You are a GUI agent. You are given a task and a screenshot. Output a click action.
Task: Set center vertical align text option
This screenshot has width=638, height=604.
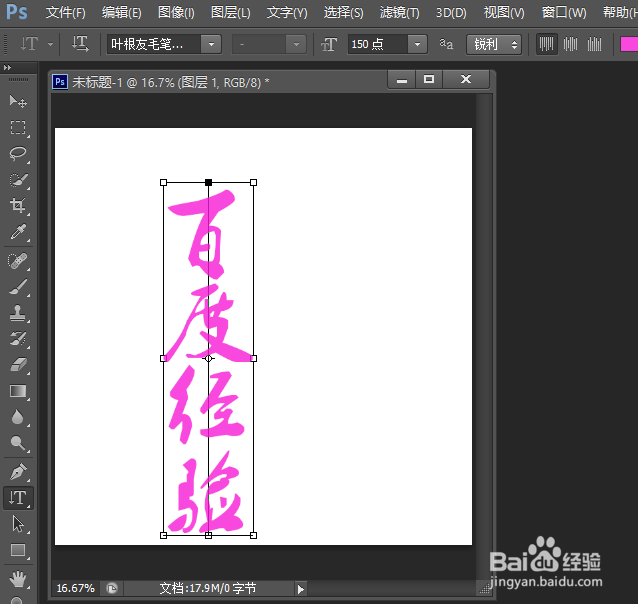pyautogui.click(x=570, y=44)
